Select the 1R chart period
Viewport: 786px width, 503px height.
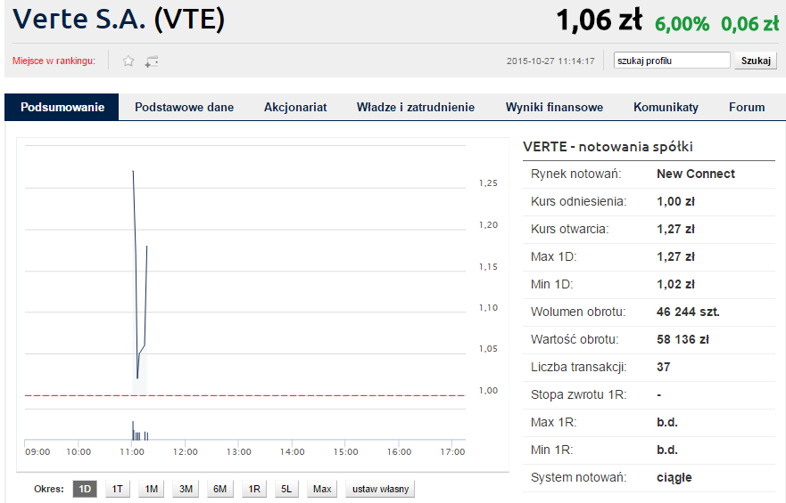[254, 488]
